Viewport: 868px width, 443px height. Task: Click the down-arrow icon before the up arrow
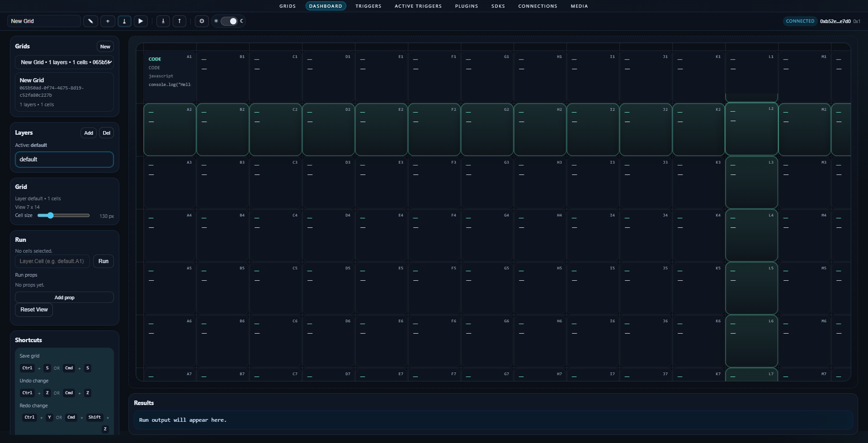click(163, 21)
